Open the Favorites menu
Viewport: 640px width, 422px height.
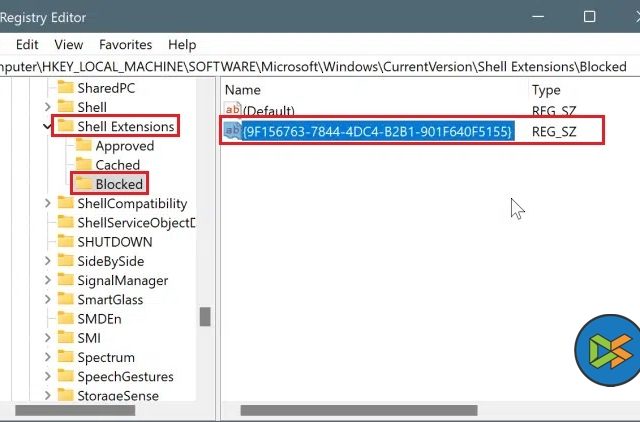[x=125, y=44]
